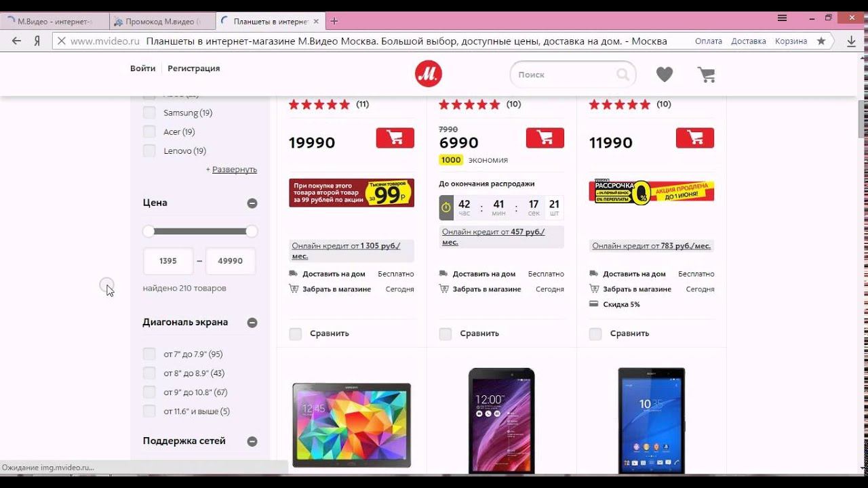Click the 5-star rating above the 11990 price
This screenshot has width=868, height=488.
click(x=619, y=104)
